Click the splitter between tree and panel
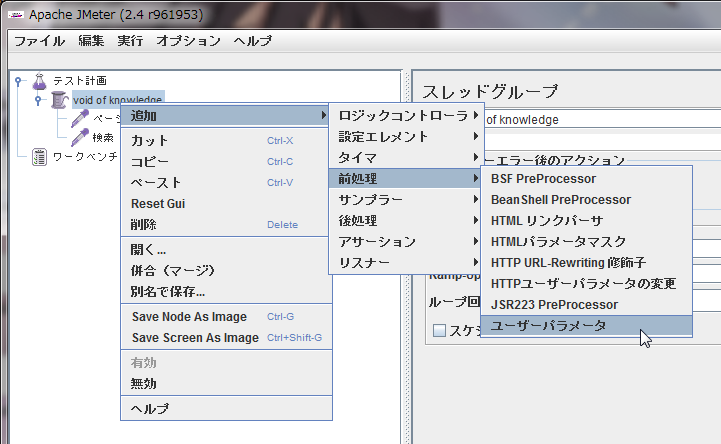This screenshot has height=444, width=721. tap(406, 256)
